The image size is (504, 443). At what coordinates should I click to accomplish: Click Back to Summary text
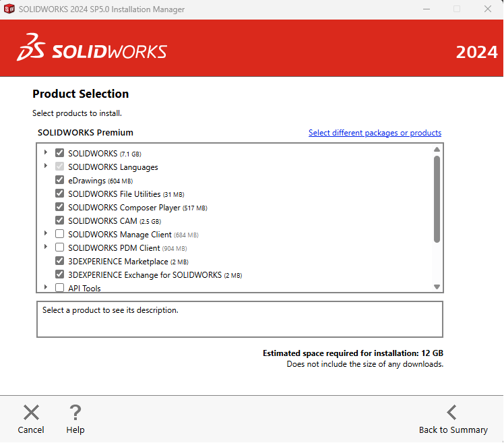[x=453, y=430]
